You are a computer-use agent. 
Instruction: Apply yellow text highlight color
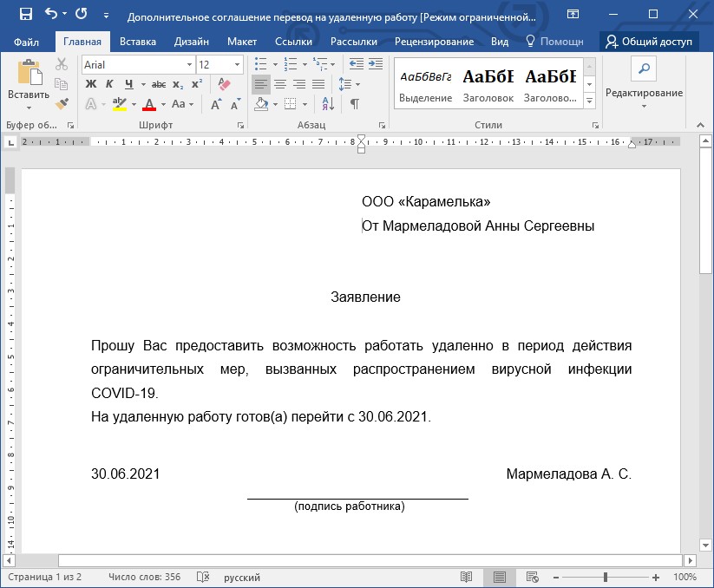[x=120, y=104]
